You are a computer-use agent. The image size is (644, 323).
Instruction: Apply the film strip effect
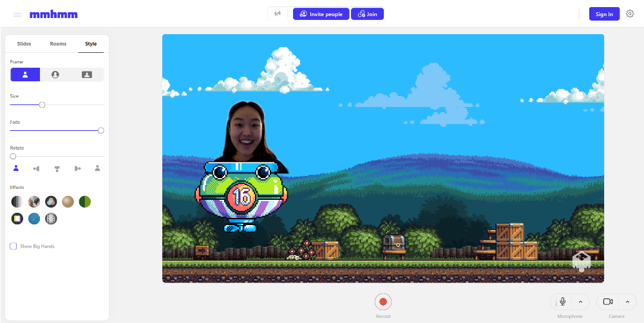coord(51,219)
